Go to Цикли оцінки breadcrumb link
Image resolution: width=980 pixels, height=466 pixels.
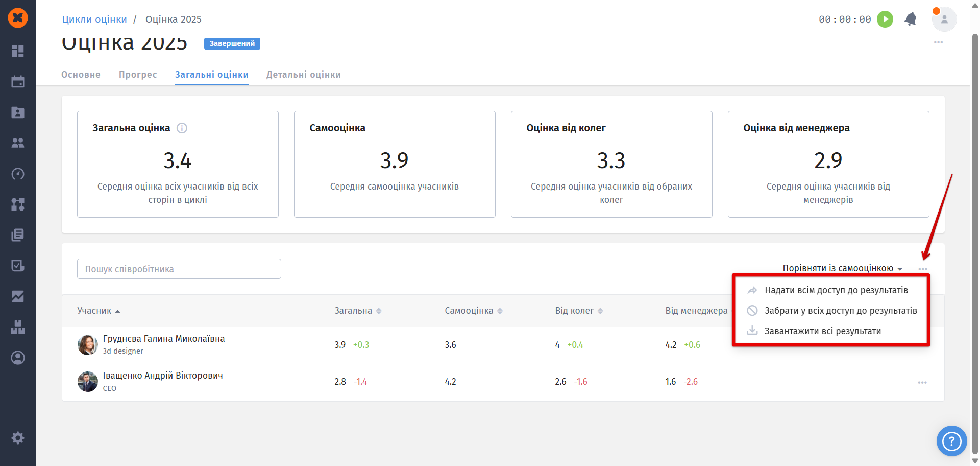(94, 19)
